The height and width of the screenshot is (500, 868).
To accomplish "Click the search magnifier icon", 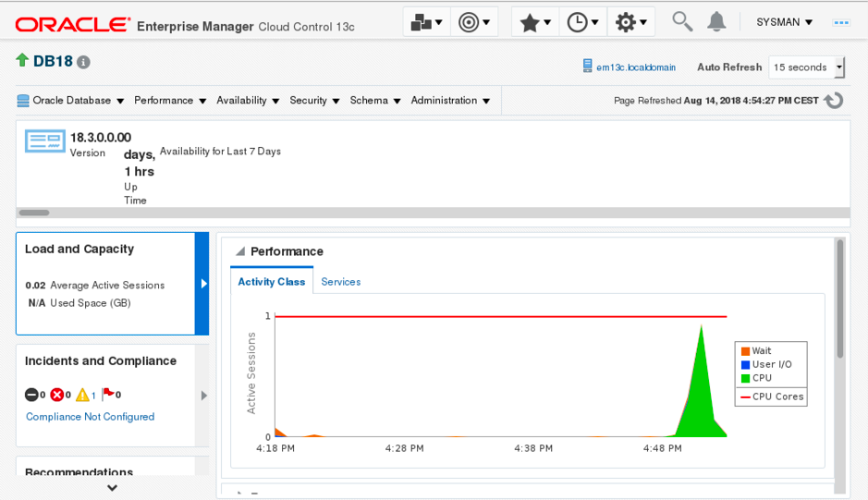I will click(682, 21).
